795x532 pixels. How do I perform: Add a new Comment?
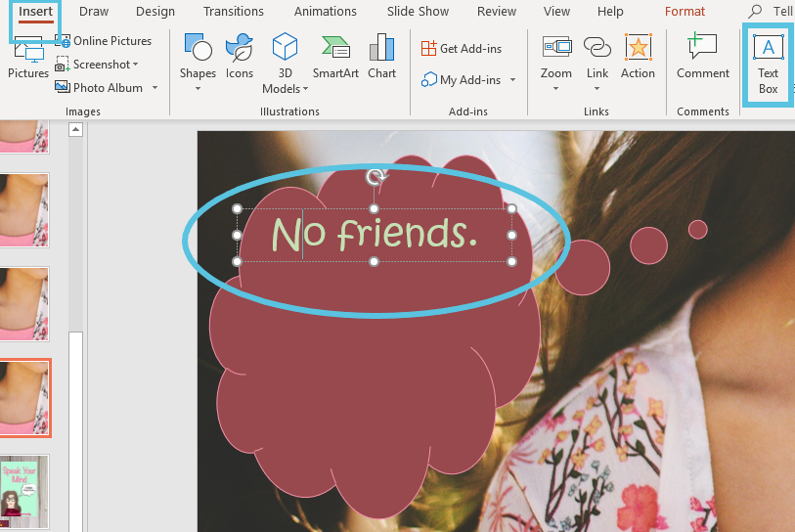tap(702, 57)
